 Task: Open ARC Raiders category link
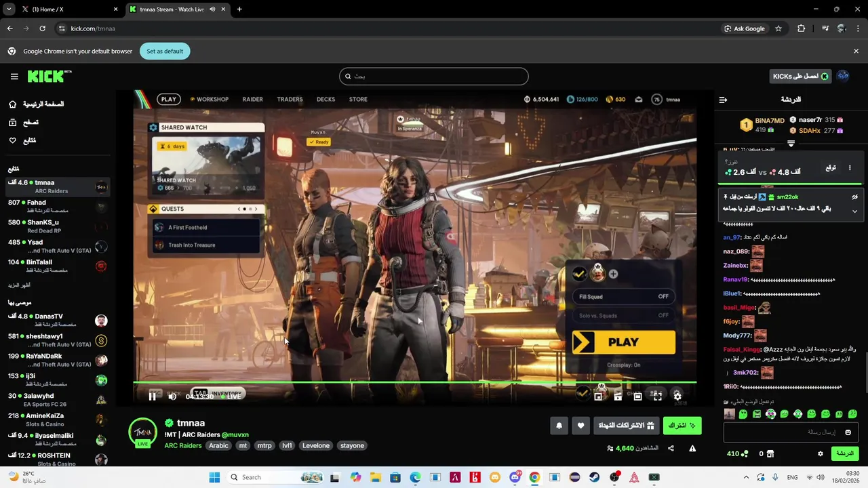(x=182, y=445)
